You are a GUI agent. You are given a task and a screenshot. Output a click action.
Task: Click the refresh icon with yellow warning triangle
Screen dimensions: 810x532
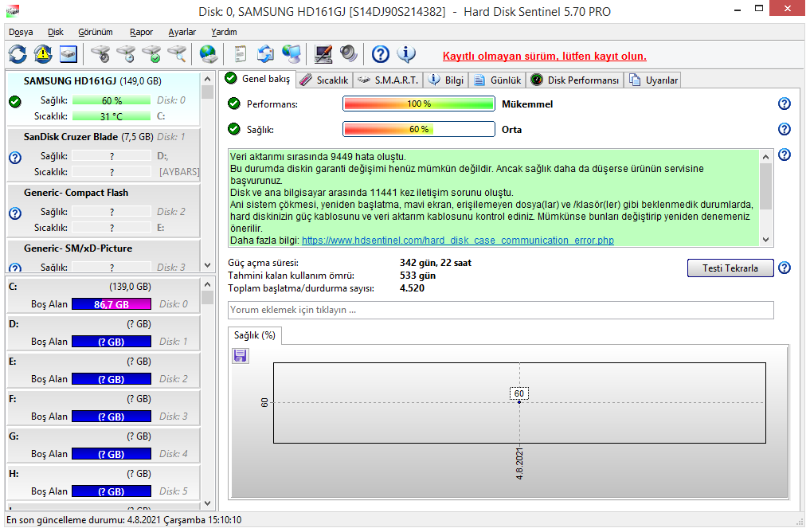click(x=43, y=53)
